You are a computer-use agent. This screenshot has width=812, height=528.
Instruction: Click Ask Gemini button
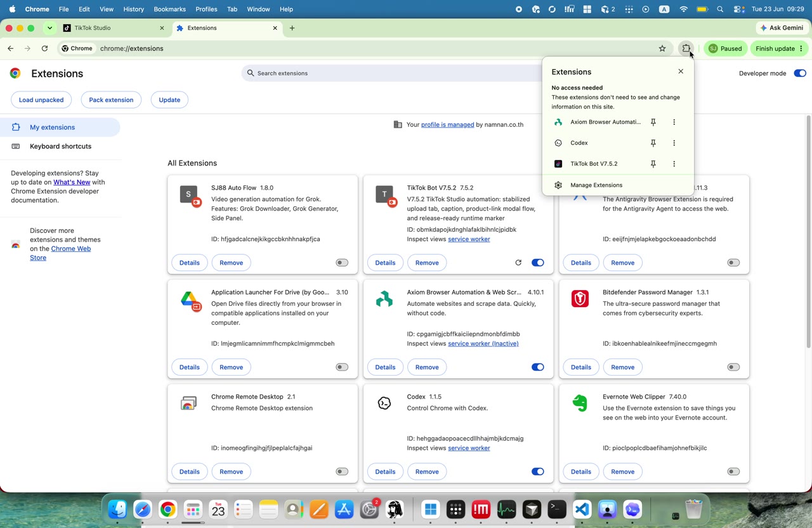click(x=781, y=28)
